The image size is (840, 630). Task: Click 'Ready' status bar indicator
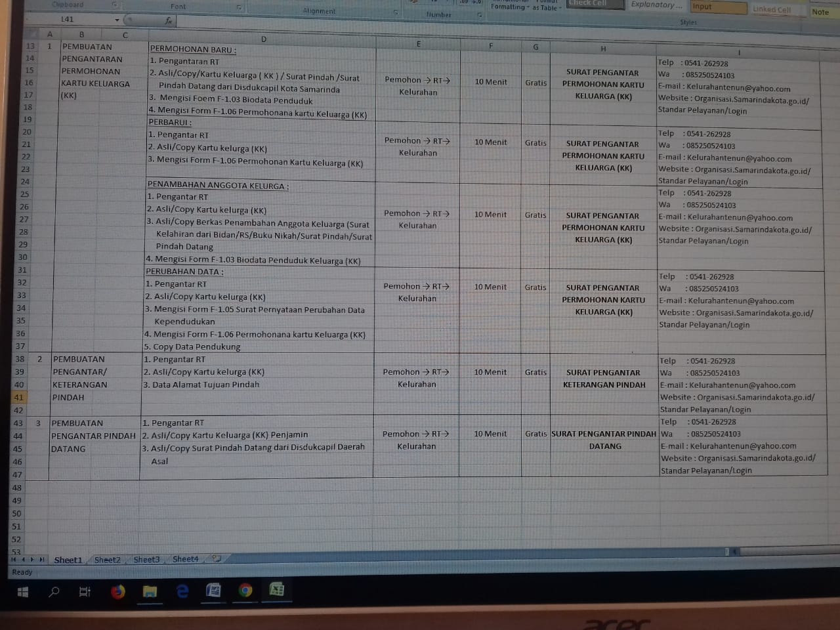click(22, 572)
